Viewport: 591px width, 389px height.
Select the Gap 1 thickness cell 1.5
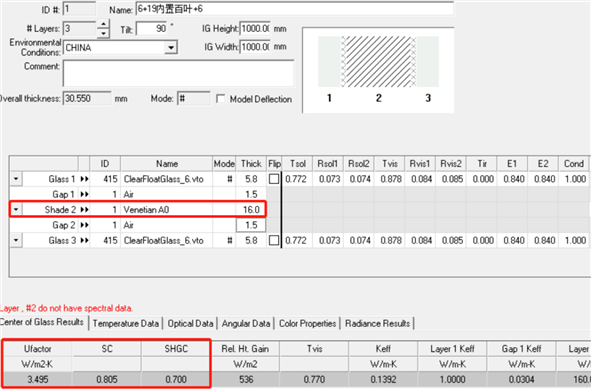[251, 194]
